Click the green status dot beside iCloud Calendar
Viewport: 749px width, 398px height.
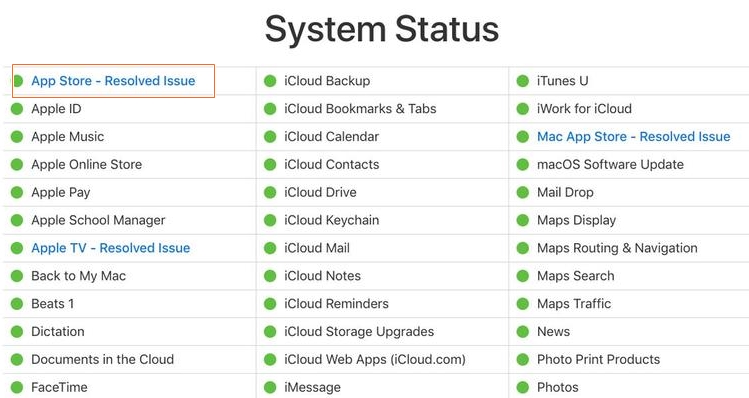[x=270, y=137]
